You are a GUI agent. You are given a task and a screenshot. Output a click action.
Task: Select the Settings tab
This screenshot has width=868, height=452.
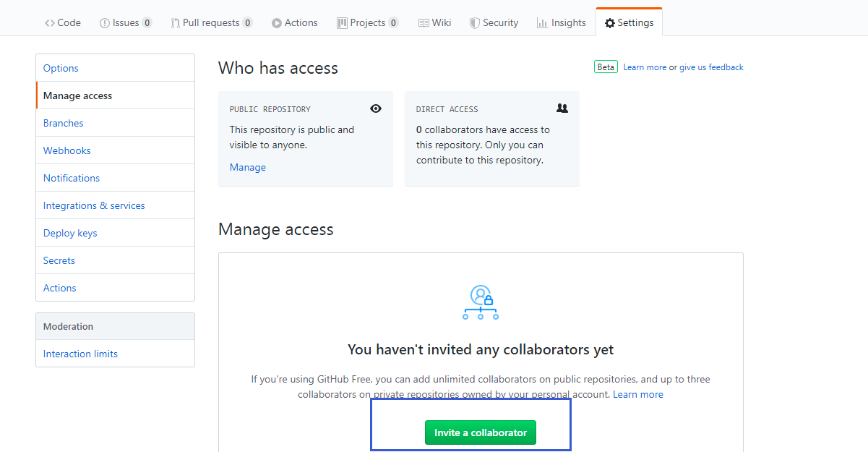(x=629, y=22)
